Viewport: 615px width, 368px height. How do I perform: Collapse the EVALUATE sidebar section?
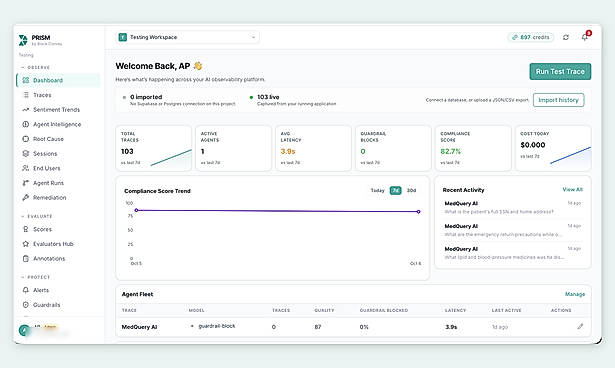(37, 216)
